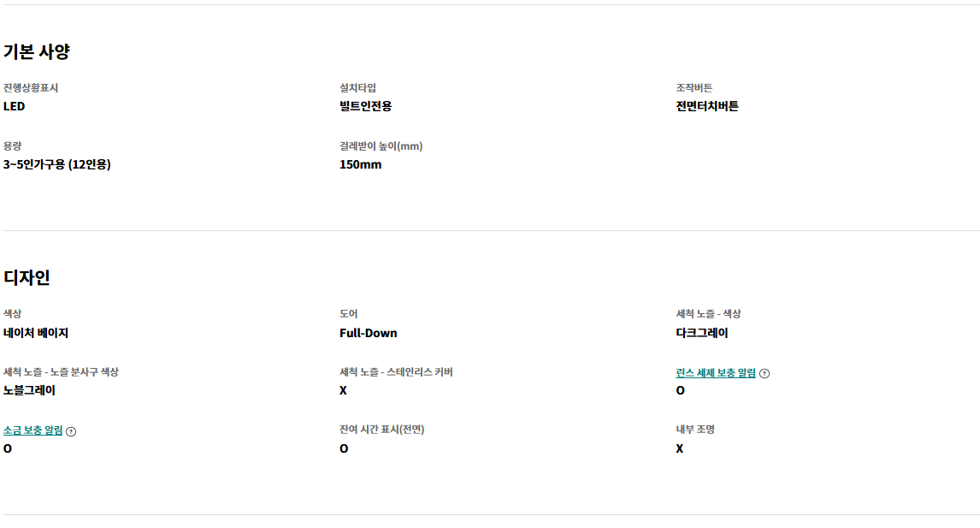Click help icon beside 린스 세제 보충 알림
This screenshot has width=980, height=528.
(x=765, y=373)
